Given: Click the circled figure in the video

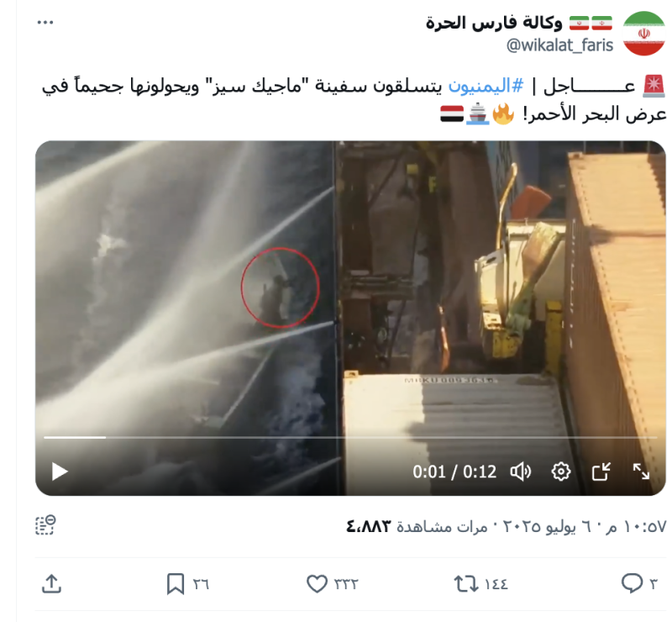Looking at the screenshot, I should (280, 287).
